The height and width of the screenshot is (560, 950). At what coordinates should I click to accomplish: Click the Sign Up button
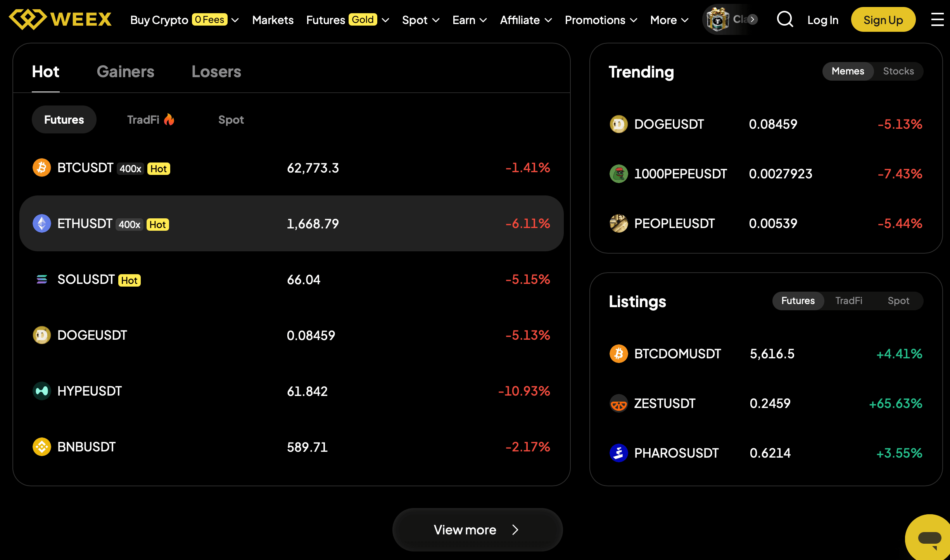[x=883, y=19]
